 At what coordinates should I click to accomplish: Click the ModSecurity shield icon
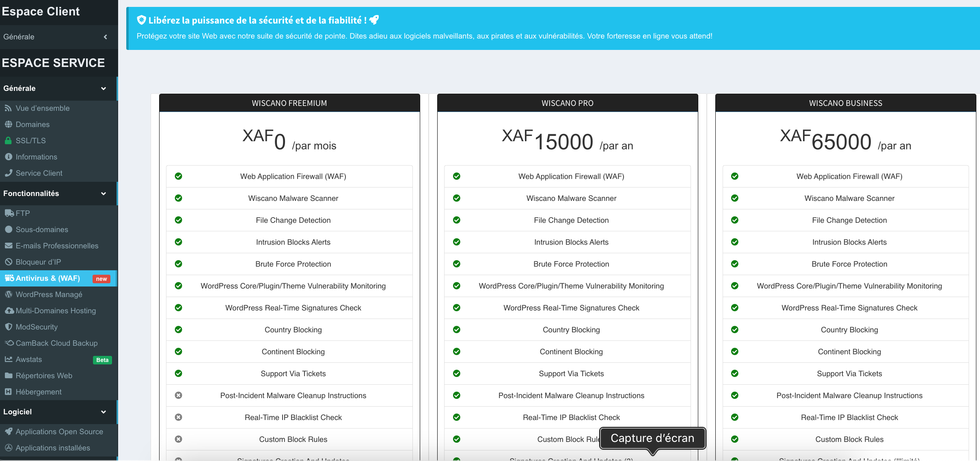(8, 327)
